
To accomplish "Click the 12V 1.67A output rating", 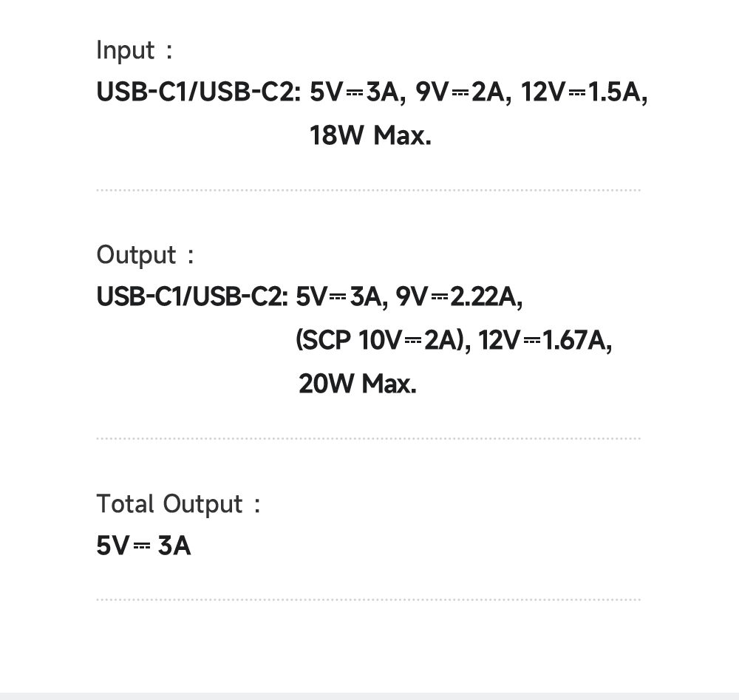I will [545, 341].
